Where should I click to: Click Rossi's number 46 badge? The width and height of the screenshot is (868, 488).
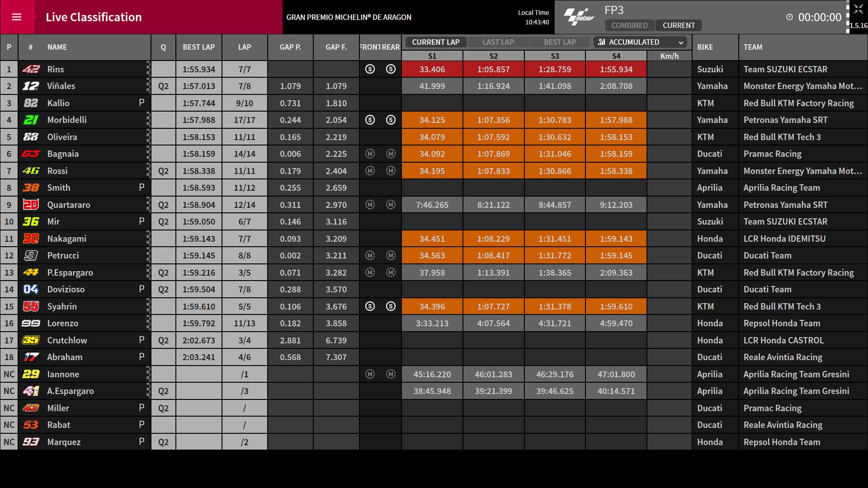point(31,171)
